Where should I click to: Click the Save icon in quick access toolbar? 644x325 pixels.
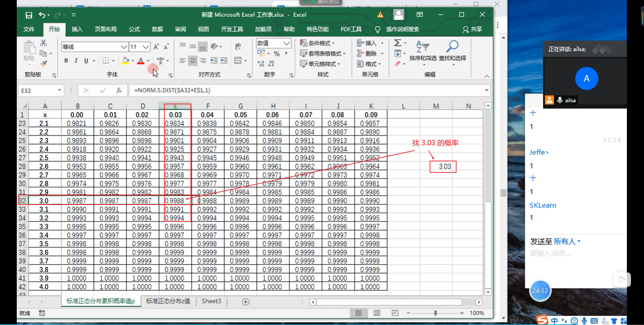point(29,15)
